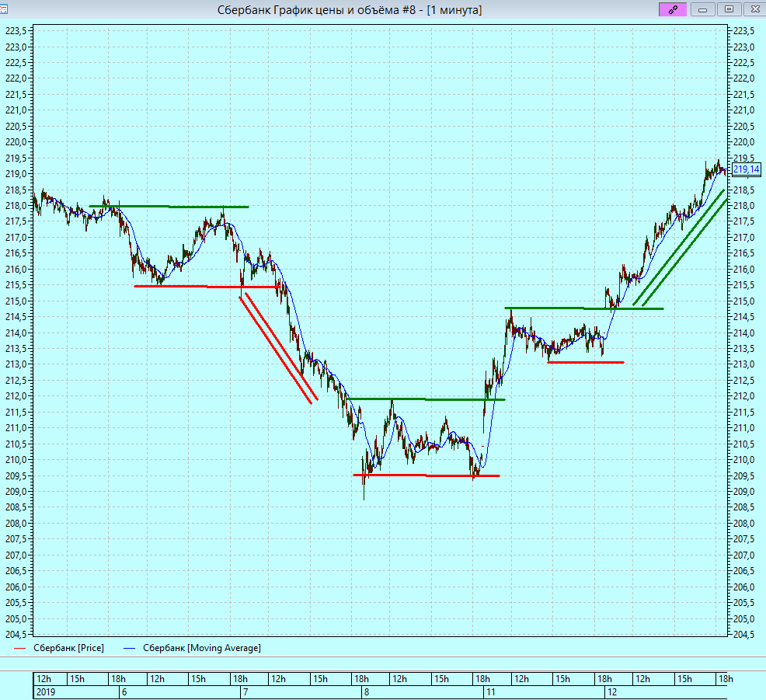Click the window title Сбербанк График цены и объёма #8
The width and height of the screenshot is (766, 700).
(316, 10)
